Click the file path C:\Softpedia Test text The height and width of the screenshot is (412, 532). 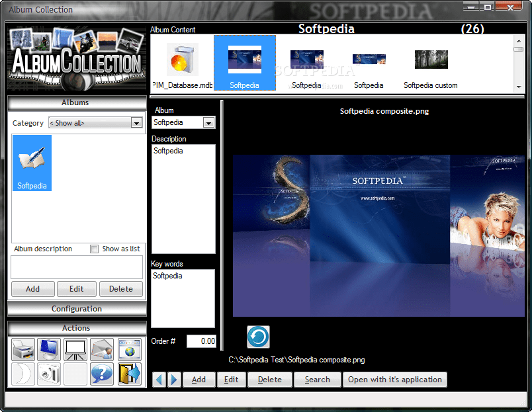point(296,360)
